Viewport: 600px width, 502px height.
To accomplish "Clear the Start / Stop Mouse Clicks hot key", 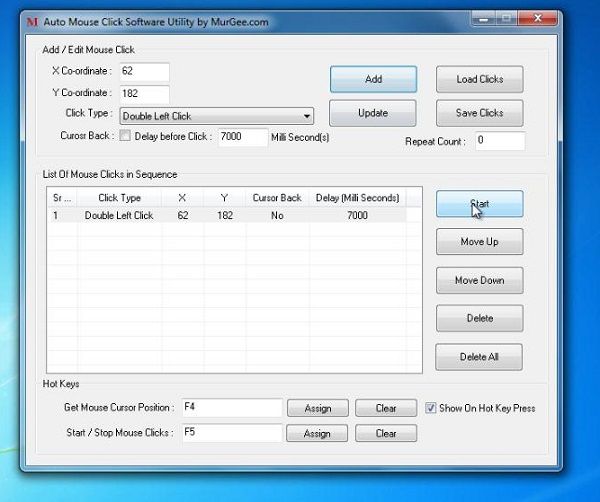I will click(386, 434).
